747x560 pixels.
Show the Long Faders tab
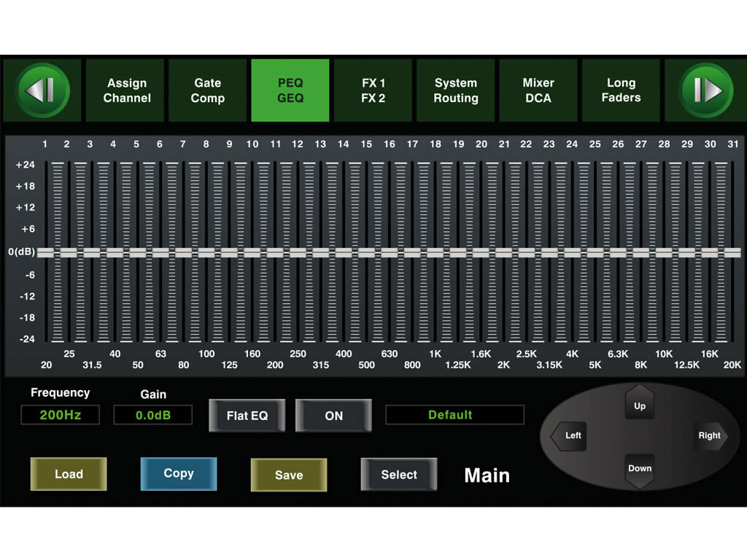coord(621,90)
